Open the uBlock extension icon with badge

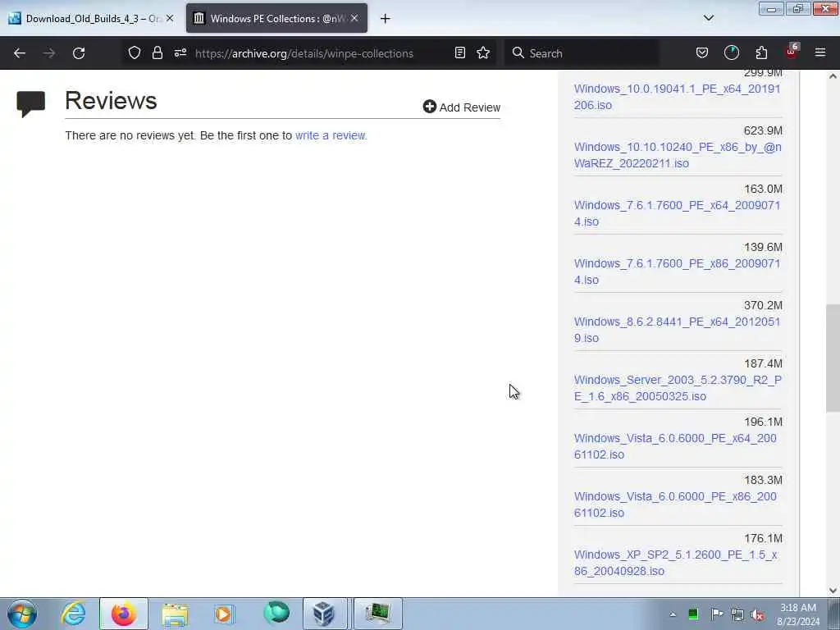coord(792,52)
